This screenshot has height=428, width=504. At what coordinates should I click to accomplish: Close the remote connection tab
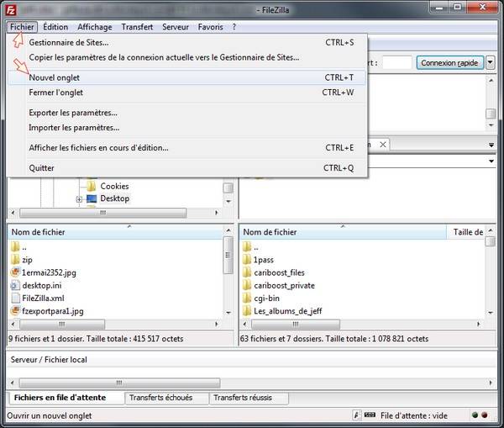click(382, 145)
